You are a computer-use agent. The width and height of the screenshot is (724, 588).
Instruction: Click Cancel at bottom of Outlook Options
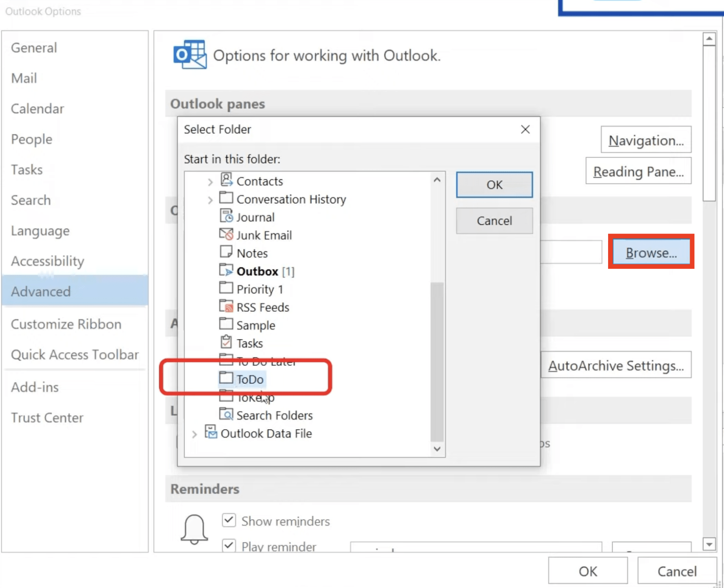677,571
